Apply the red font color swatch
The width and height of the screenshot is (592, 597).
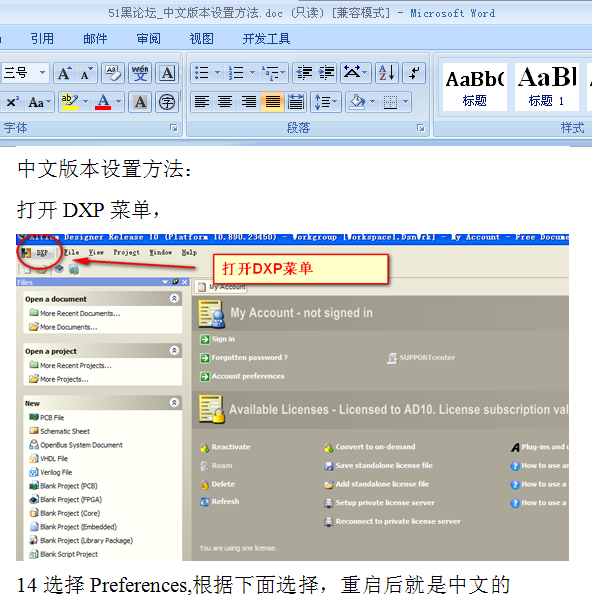(103, 102)
